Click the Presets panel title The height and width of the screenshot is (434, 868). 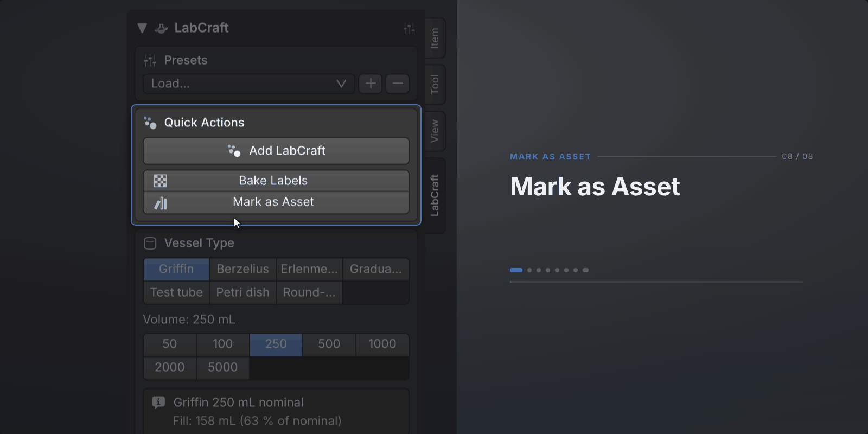(x=186, y=60)
